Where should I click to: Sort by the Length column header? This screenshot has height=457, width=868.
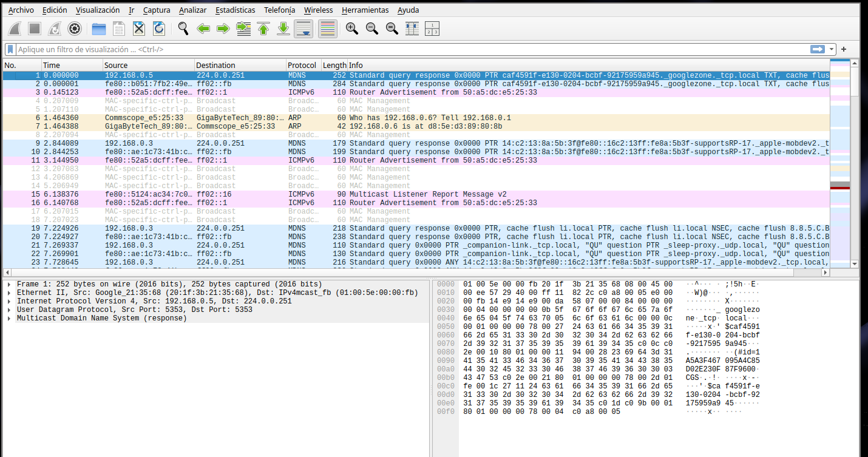coord(334,65)
